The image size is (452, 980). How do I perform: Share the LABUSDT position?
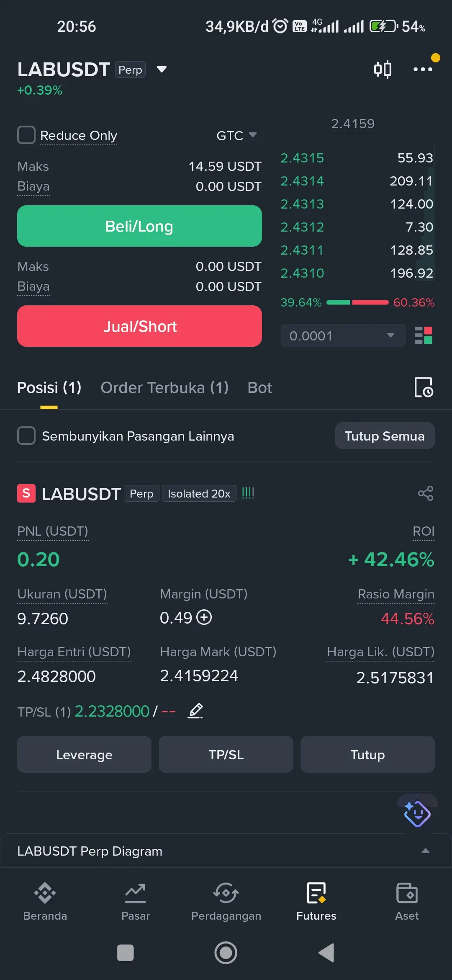coord(426,493)
